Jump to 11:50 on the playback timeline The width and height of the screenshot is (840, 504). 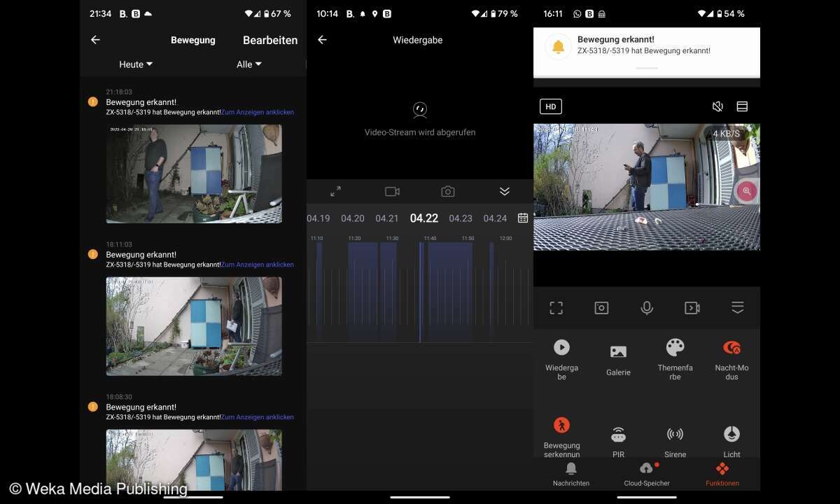coord(468,239)
